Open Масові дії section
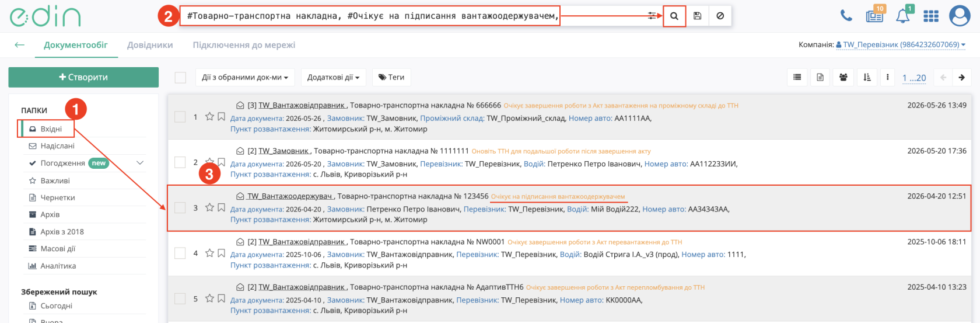The height and width of the screenshot is (323, 980). (58, 249)
